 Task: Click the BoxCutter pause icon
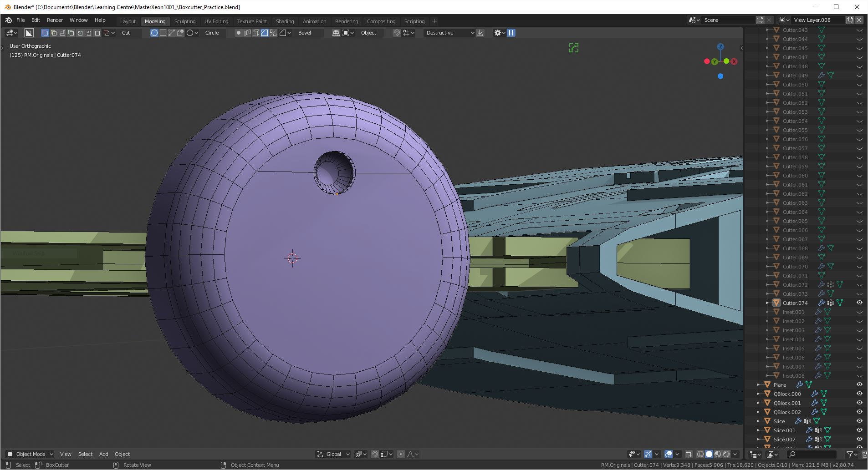click(x=511, y=33)
